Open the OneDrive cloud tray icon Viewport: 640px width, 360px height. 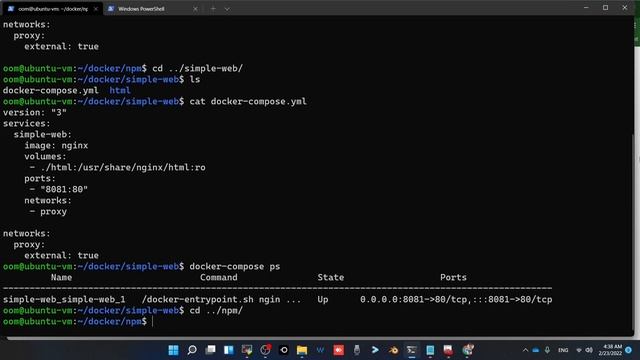click(x=536, y=350)
